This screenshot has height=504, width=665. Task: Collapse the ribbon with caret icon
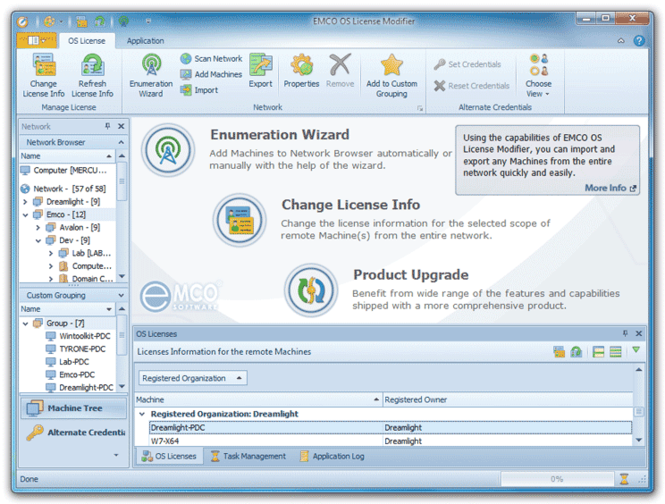pyautogui.click(x=621, y=41)
